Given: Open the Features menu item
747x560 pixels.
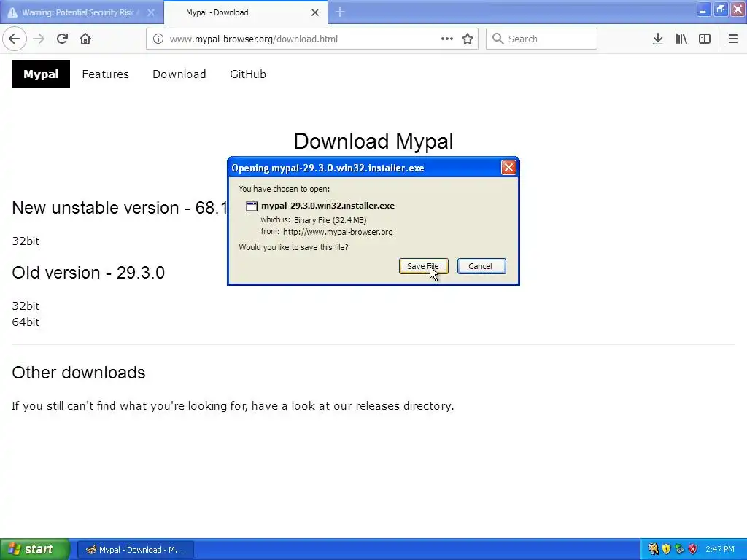Looking at the screenshot, I should click(x=105, y=74).
